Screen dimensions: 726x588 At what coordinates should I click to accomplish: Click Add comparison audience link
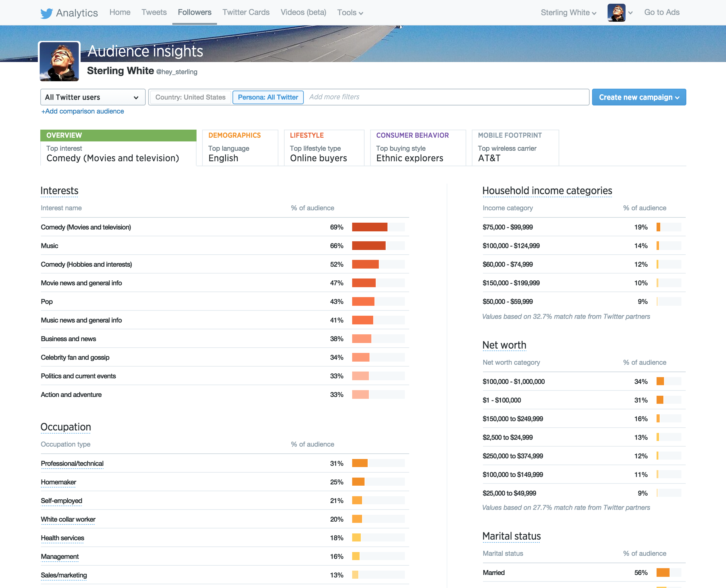point(82,111)
